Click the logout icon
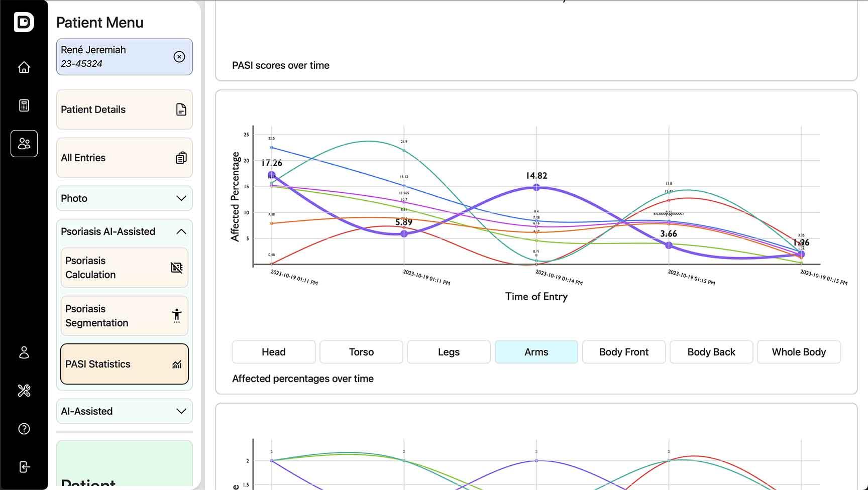868x490 pixels. pos(24,467)
